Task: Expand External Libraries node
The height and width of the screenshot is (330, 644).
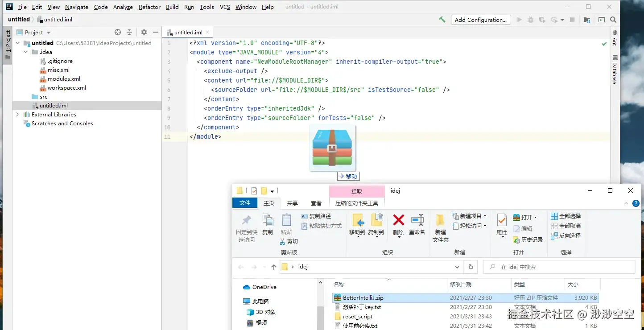Action: [18, 115]
